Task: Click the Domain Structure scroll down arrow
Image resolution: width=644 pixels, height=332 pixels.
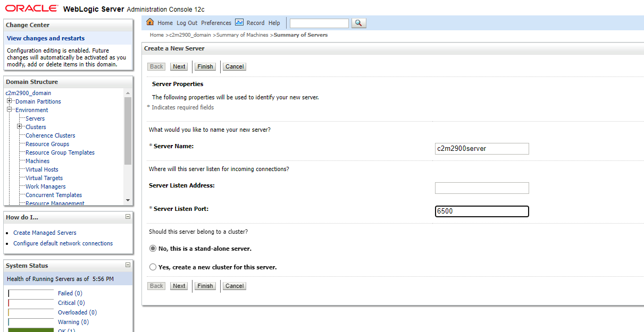Action: [x=128, y=200]
